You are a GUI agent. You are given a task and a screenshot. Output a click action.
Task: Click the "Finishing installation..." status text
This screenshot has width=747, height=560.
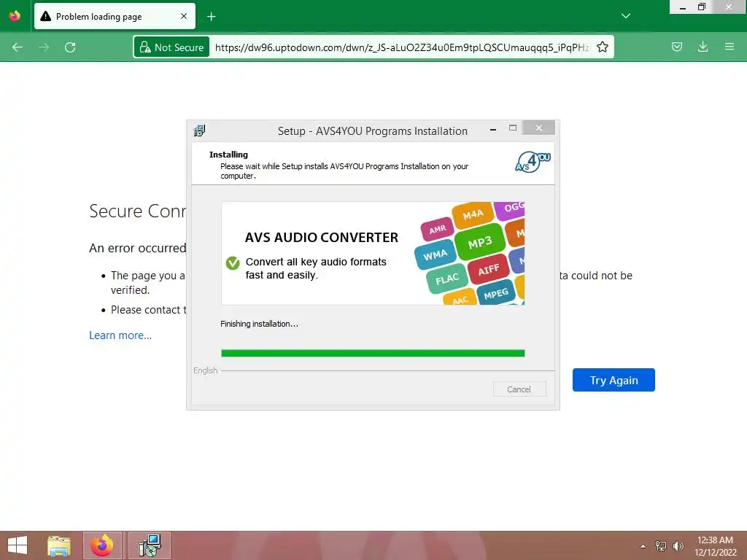[259, 324]
